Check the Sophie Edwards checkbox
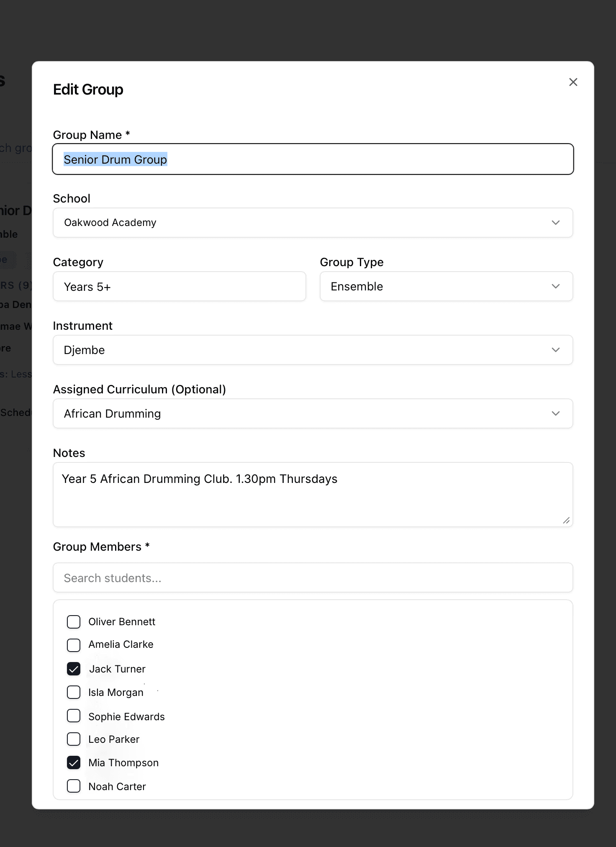The width and height of the screenshot is (616, 847). pyautogui.click(x=74, y=716)
